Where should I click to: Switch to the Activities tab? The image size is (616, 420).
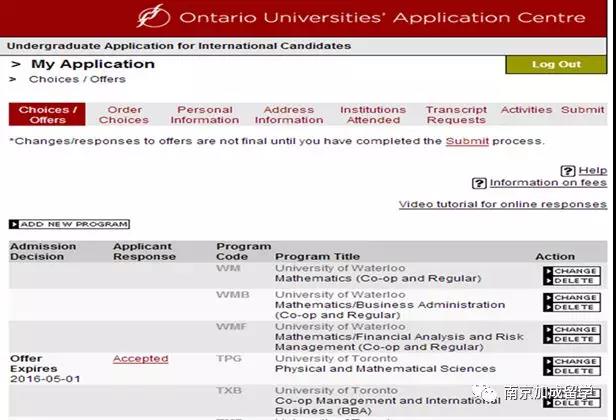pyautogui.click(x=526, y=110)
